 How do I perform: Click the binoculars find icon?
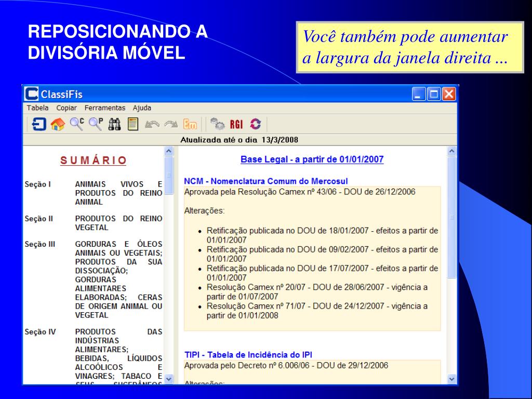coord(114,124)
